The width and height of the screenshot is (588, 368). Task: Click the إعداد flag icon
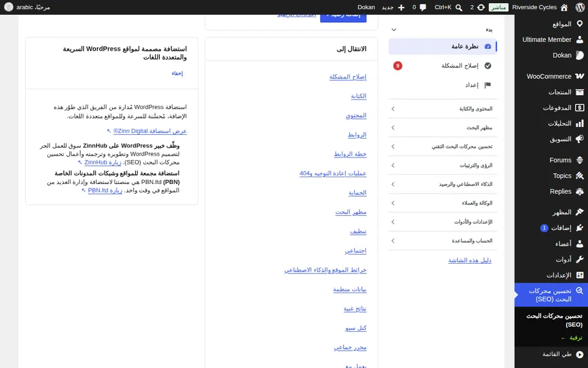point(488,85)
